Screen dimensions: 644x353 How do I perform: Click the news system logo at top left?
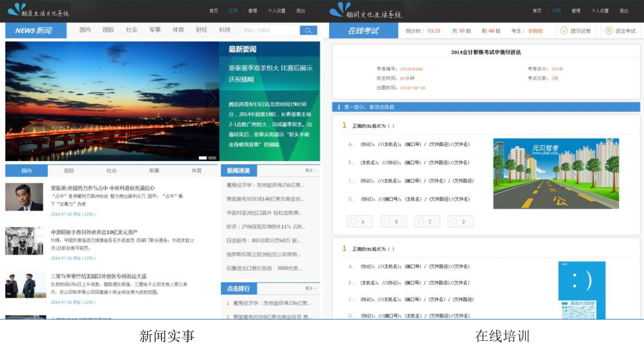[x=38, y=11]
